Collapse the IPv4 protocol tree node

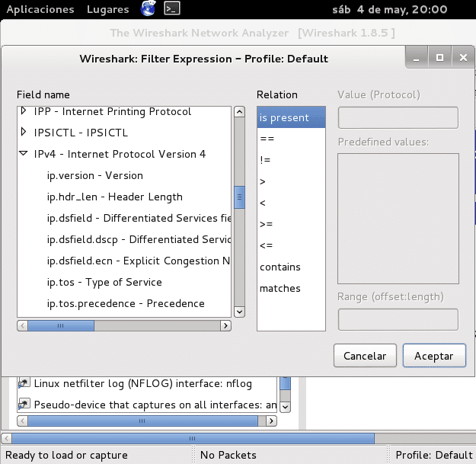(24, 155)
